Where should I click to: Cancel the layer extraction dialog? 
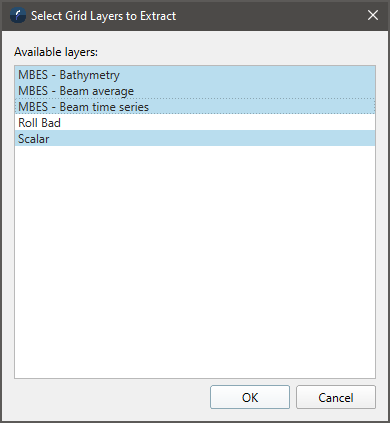[336, 397]
